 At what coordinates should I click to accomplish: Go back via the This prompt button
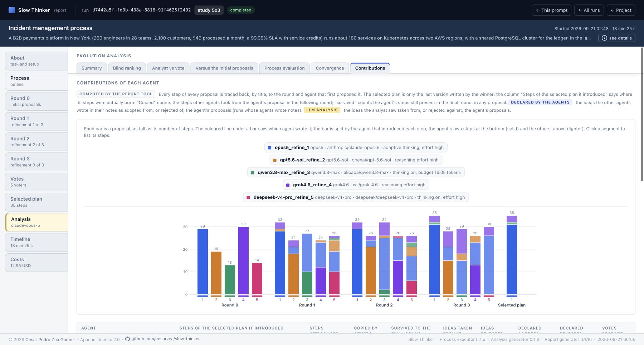click(x=551, y=10)
